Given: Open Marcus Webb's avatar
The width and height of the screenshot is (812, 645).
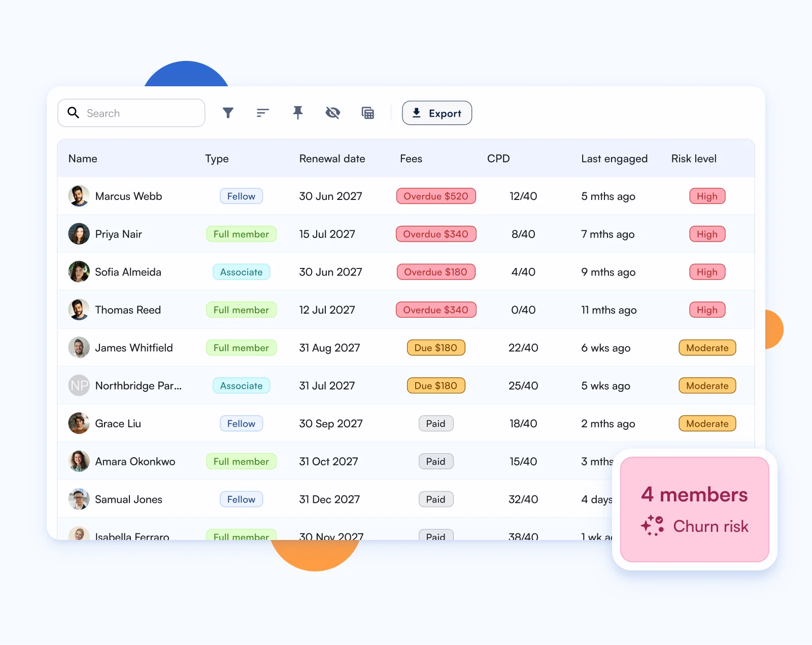Looking at the screenshot, I should (x=79, y=196).
